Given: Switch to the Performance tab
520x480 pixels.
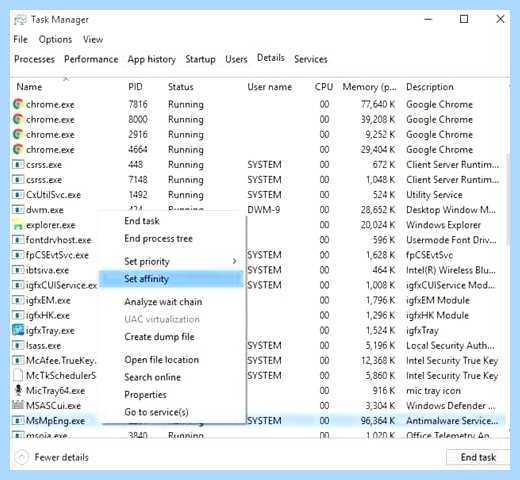Looking at the screenshot, I should point(91,59).
